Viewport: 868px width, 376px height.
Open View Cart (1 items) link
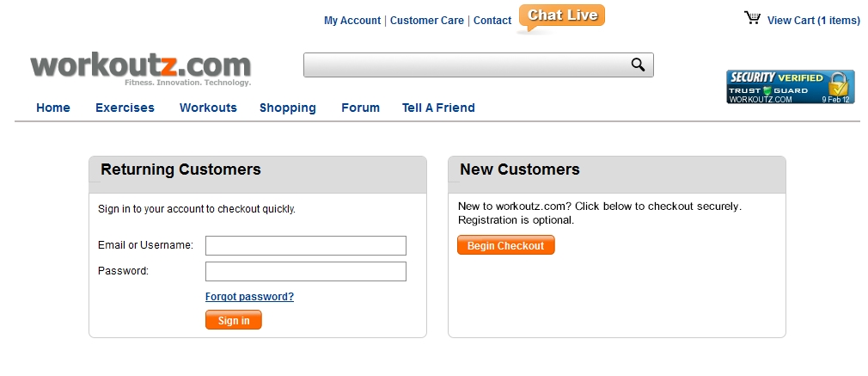(x=814, y=21)
